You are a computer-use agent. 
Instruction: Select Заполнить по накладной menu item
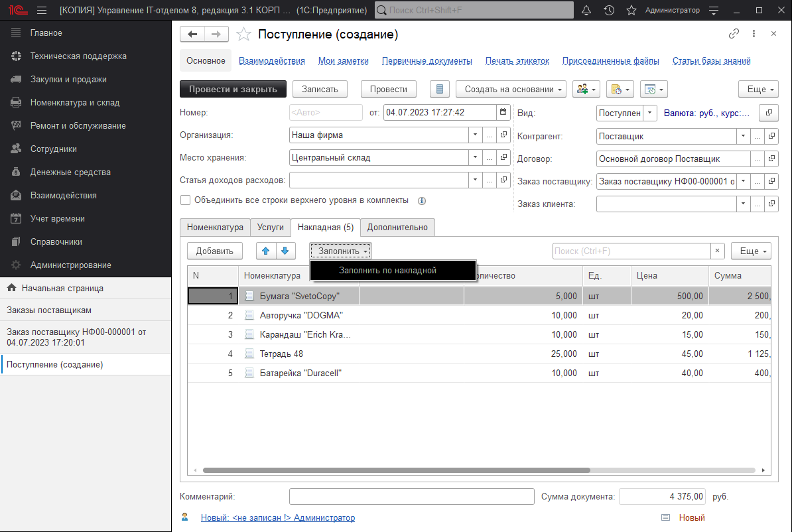click(387, 271)
